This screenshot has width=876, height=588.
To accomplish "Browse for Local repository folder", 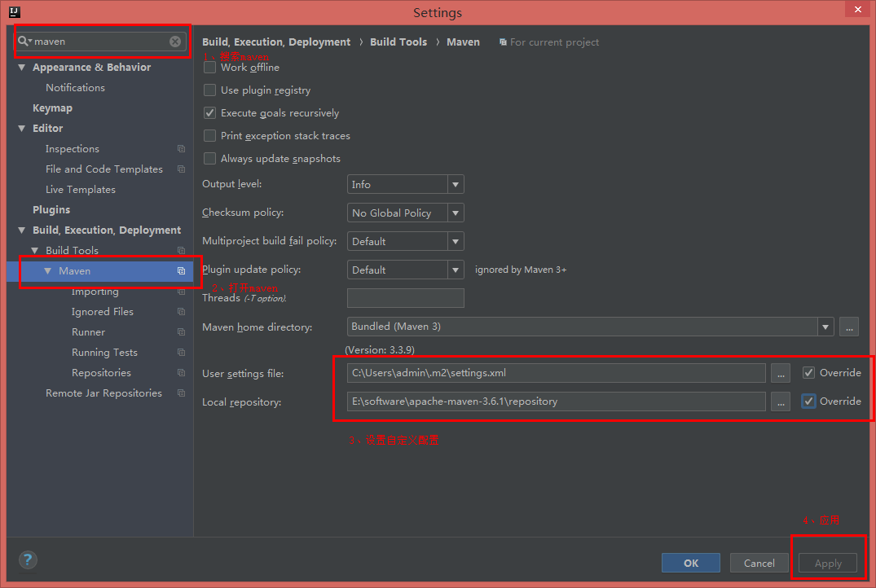I will [x=781, y=402].
